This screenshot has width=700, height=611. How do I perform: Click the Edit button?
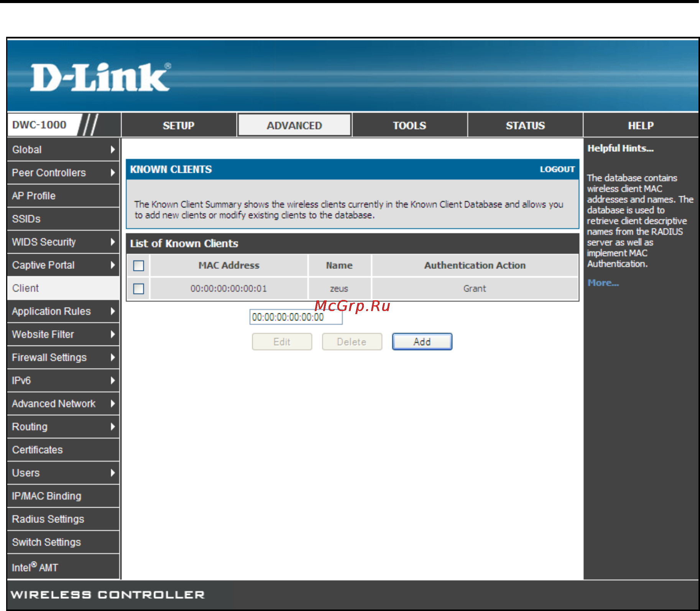click(282, 342)
